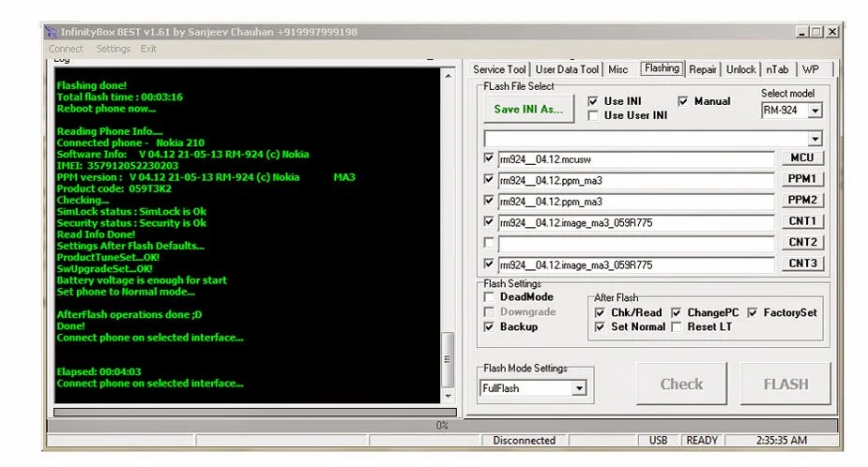Click the log scrollbar up arrow
Viewport: 868px width, 467px height.
point(448,75)
